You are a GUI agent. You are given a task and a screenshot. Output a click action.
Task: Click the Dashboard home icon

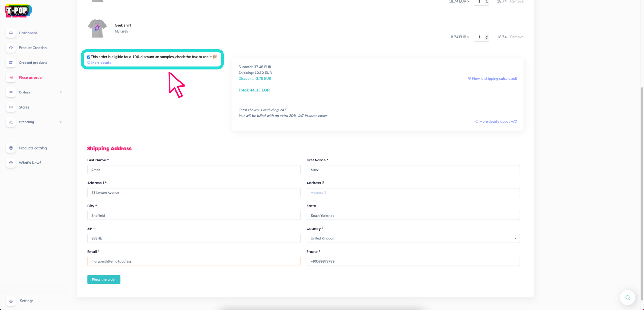(x=11, y=33)
